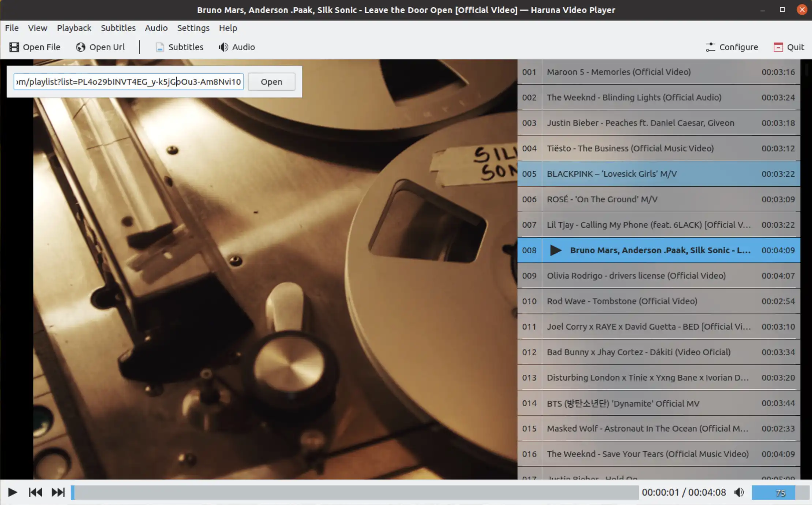812x505 pixels.
Task: Skip to next track button
Action: [x=58, y=492]
